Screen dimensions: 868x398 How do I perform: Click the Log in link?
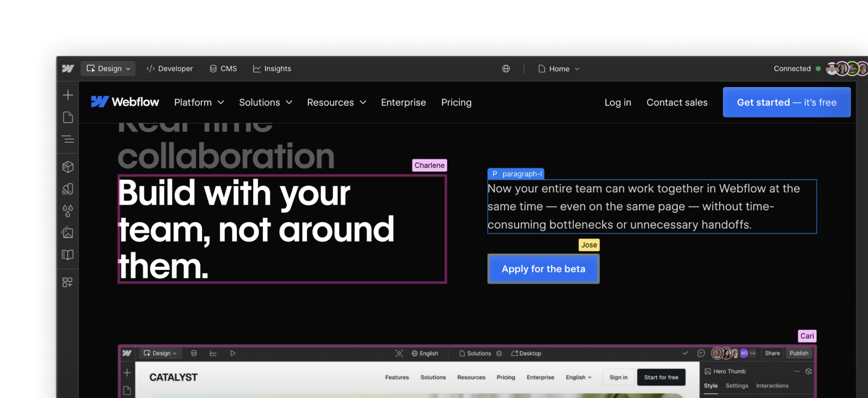tap(618, 103)
